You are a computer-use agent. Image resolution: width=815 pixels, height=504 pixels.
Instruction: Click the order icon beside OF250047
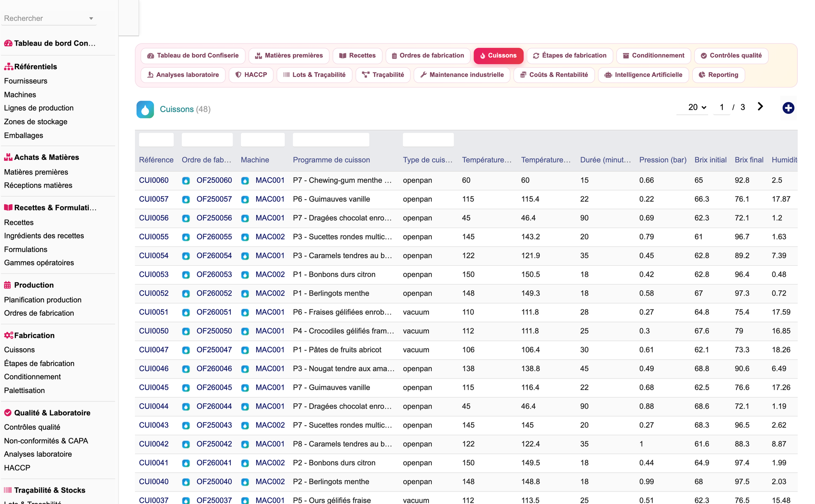pyautogui.click(x=186, y=350)
